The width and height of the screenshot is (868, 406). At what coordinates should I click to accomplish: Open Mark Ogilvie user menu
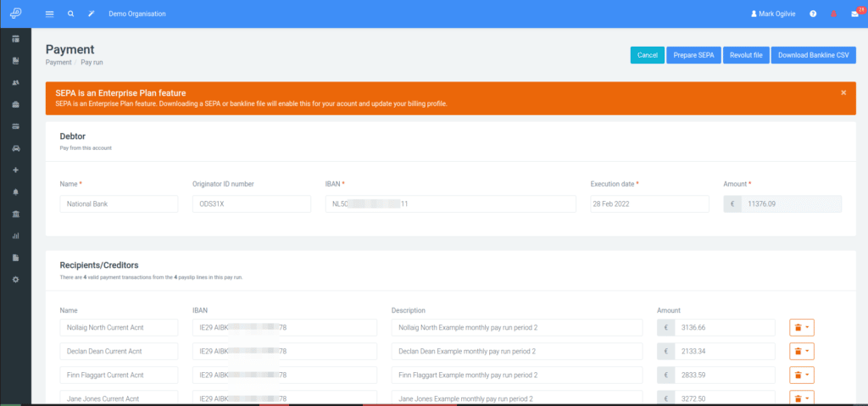tap(773, 14)
